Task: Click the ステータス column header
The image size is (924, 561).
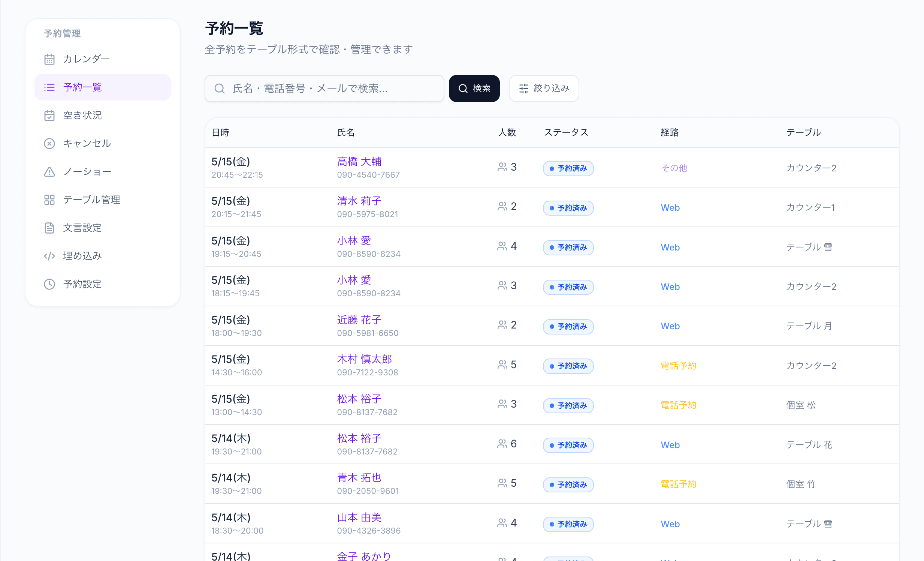Action: (566, 132)
